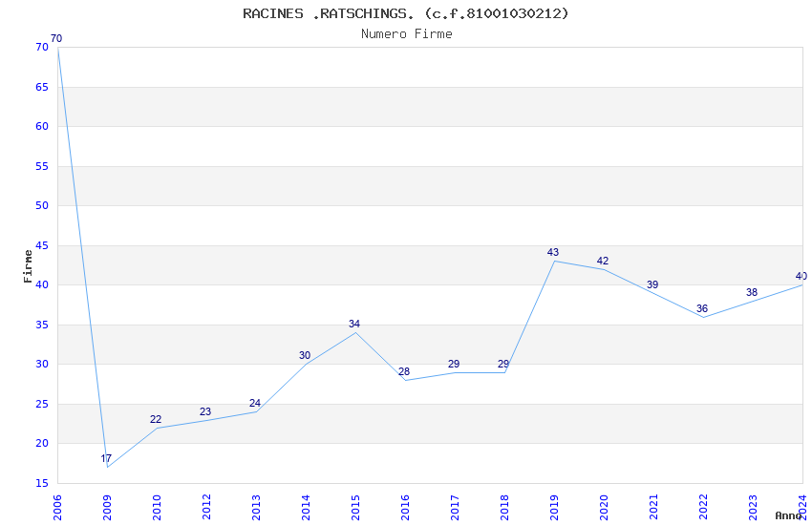The image size is (812, 525).
Task: Click the data label 29 for 2018
Action: 503,364
